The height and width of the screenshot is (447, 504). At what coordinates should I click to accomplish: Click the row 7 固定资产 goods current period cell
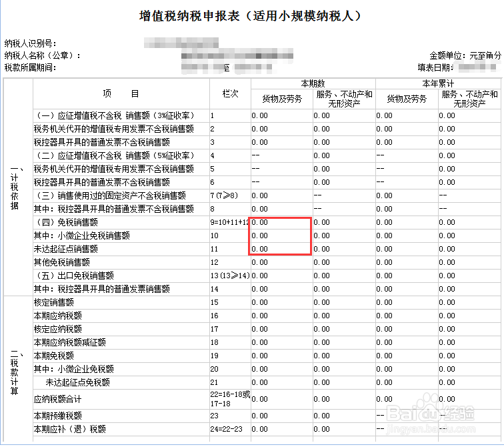click(x=282, y=196)
